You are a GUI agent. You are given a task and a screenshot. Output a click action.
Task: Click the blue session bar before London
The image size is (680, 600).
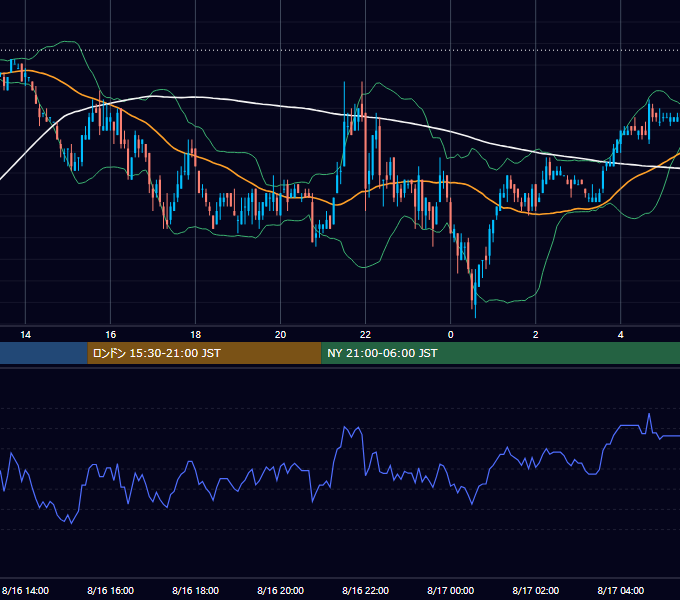point(43,353)
